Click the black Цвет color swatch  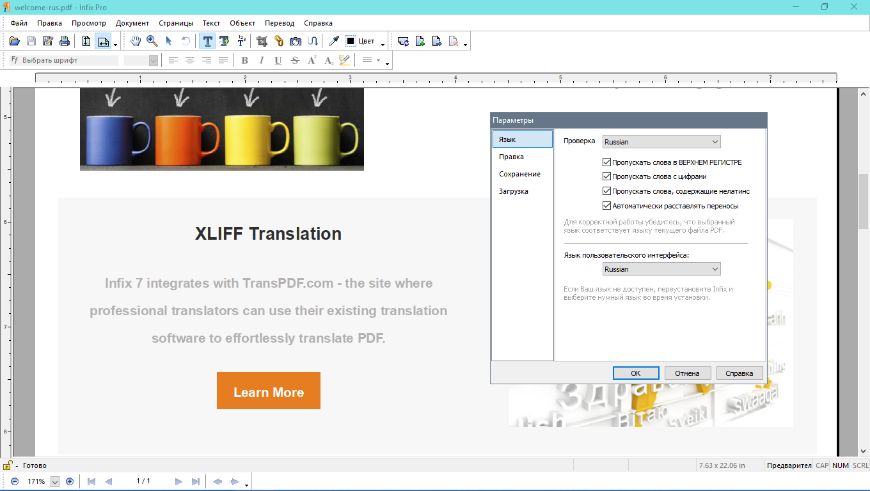pos(350,41)
